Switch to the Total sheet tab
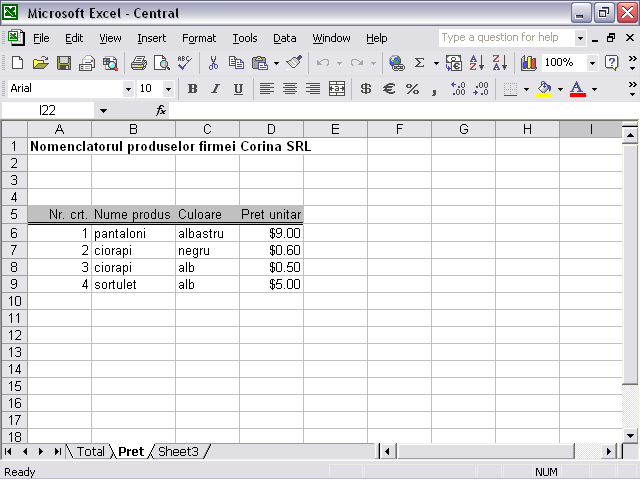This screenshot has height=480, width=640. point(91,451)
